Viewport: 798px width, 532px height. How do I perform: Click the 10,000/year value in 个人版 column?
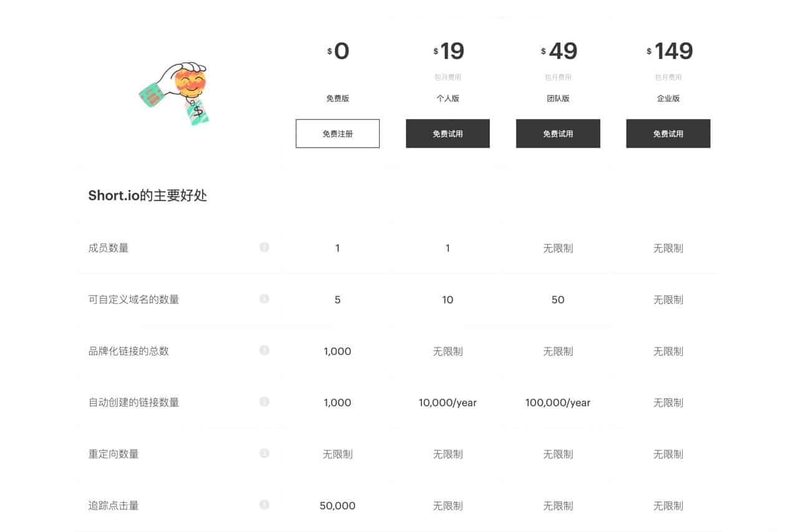448,402
